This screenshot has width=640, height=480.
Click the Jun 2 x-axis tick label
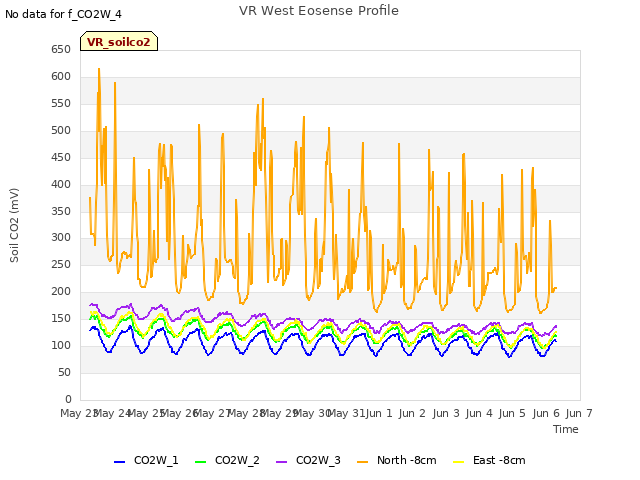tap(412, 413)
